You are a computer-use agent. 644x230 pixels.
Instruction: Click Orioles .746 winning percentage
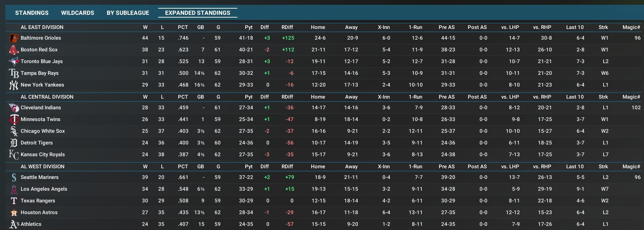click(x=183, y=38)
